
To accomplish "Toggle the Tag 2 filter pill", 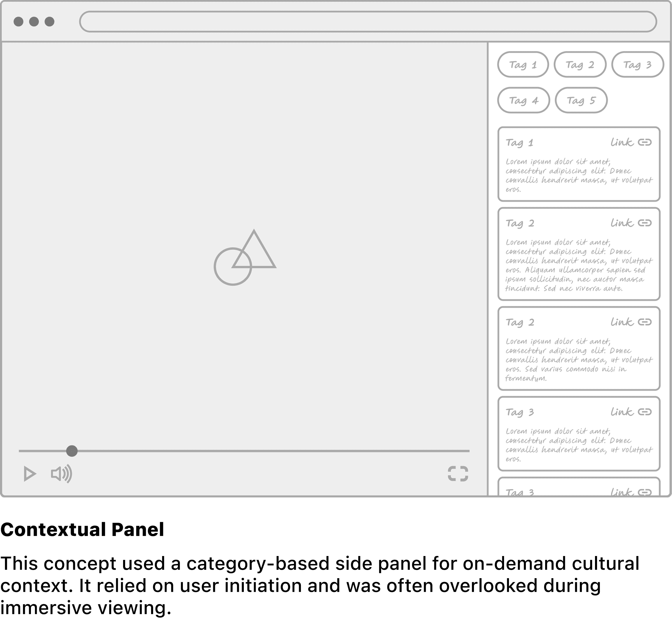I will click(580, 65).
